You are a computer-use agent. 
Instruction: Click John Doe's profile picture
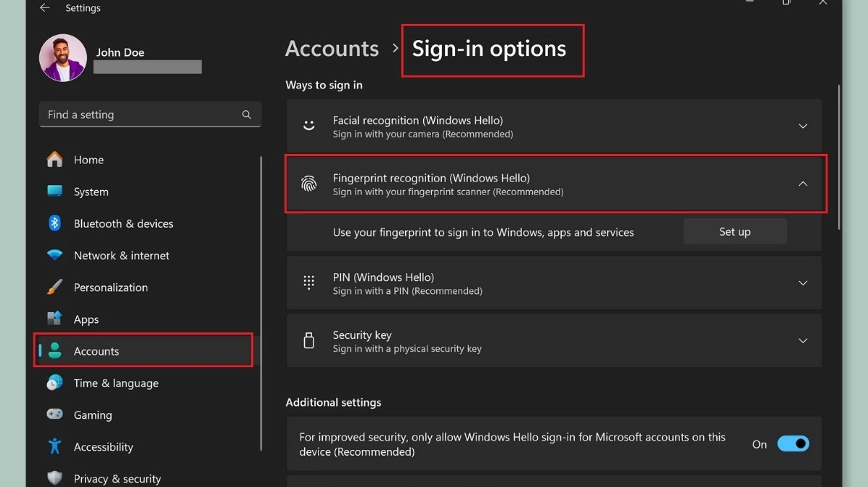point(63,58)
